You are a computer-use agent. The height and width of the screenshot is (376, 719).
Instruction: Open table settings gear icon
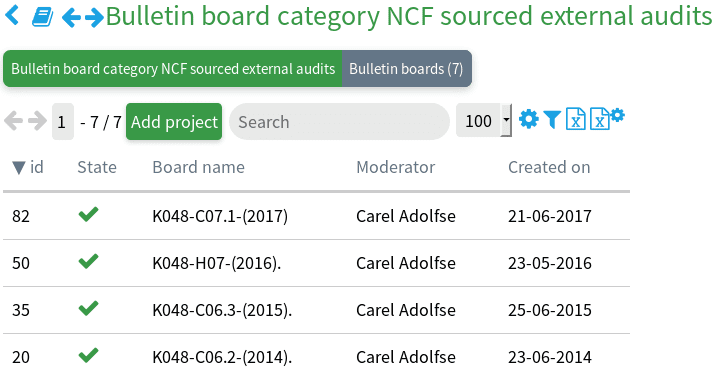529,120
